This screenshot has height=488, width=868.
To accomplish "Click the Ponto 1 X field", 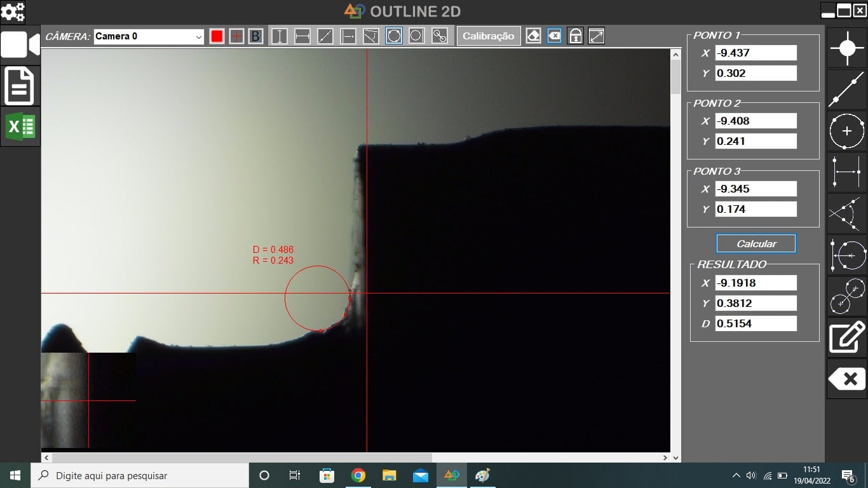I will click(756, 53).
